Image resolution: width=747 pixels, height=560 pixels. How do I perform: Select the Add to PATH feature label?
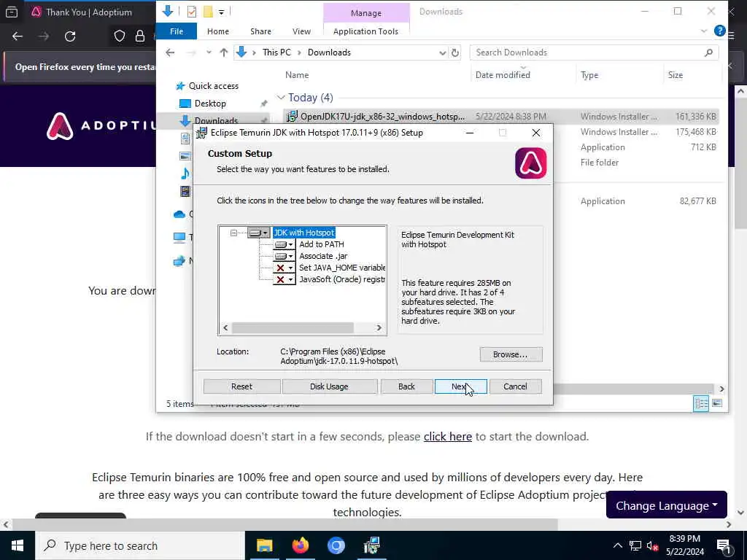(322, 244)
